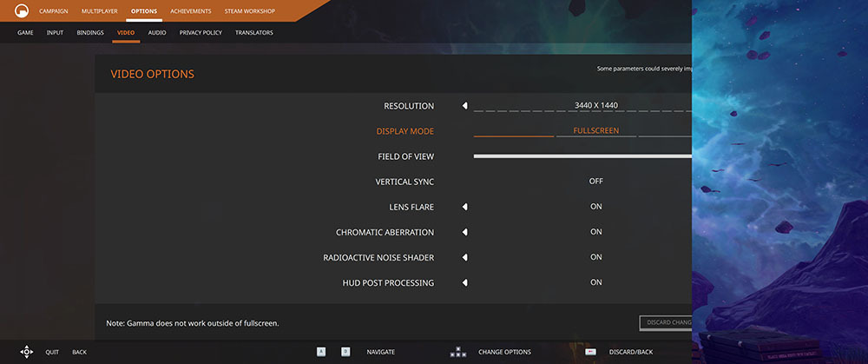This screenshot has width=868, height=364.
Task: Click the arrow keys icon in footer
Action: pos(457,352)
